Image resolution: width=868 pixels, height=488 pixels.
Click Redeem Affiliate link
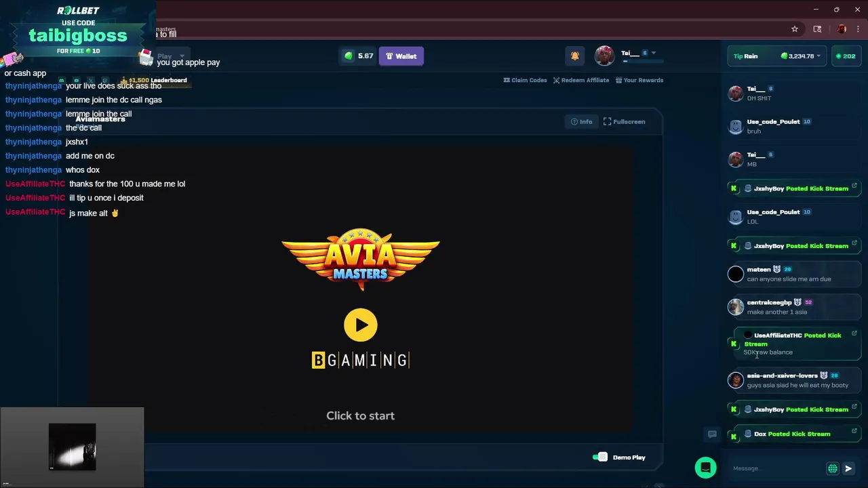tap(580, 80)
